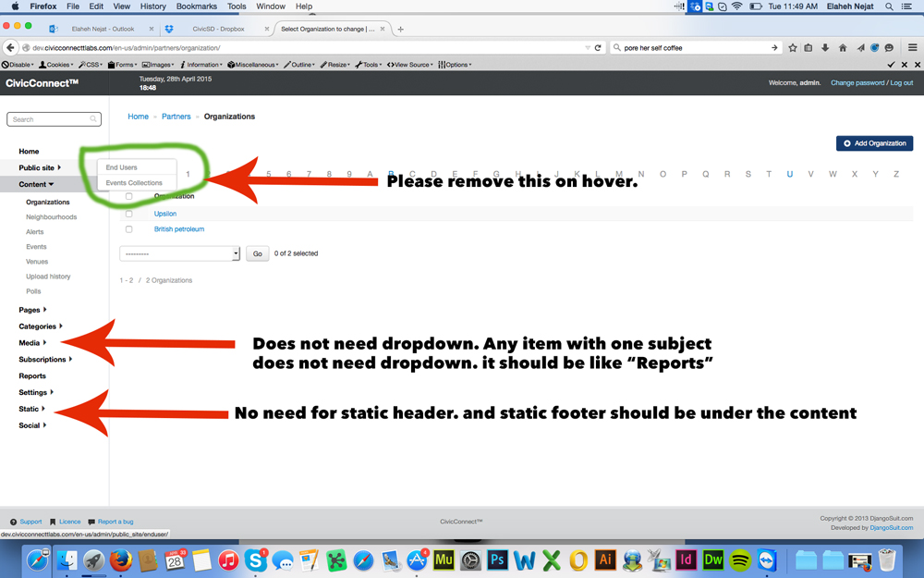This screenshot has height=578, width=924.
Task: Click the Partners breadcrumb link
Action: 176,117
